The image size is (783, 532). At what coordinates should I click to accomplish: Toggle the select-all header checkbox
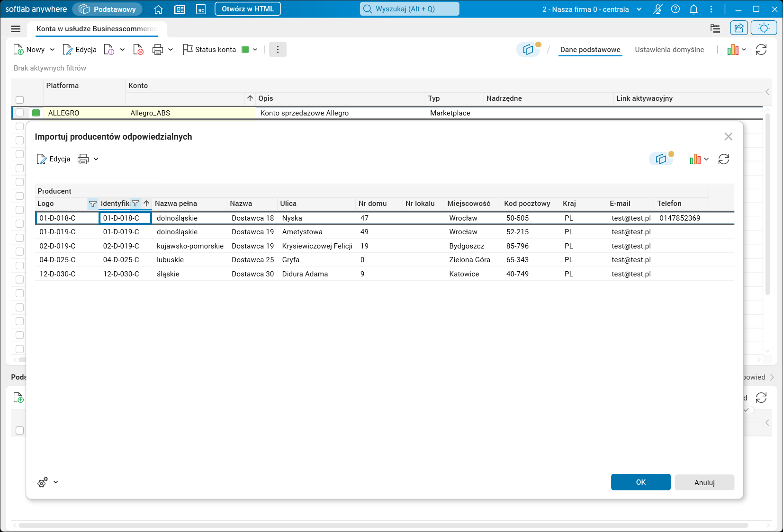click(x=20, y=100)
